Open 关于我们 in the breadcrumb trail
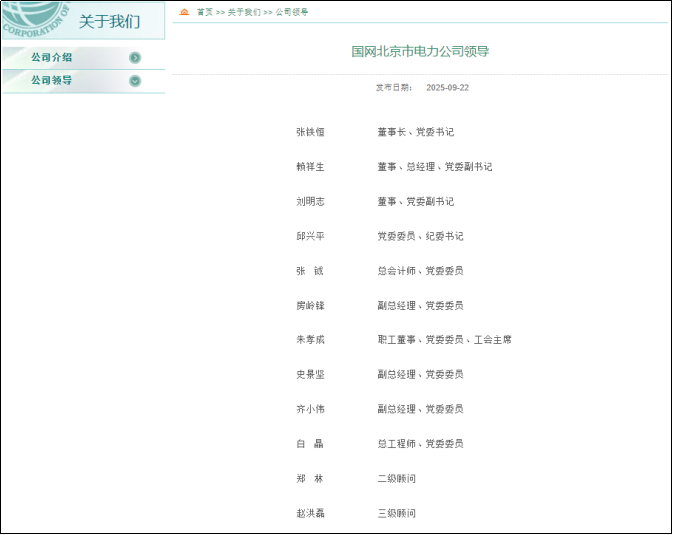Viewport: 673px width, 535px height. [x=244, y=12]
